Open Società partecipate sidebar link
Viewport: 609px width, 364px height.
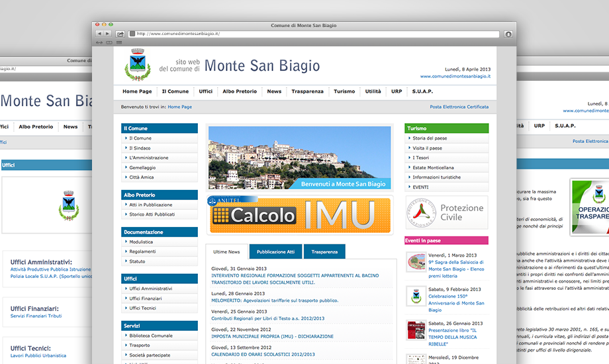(150, 355)
